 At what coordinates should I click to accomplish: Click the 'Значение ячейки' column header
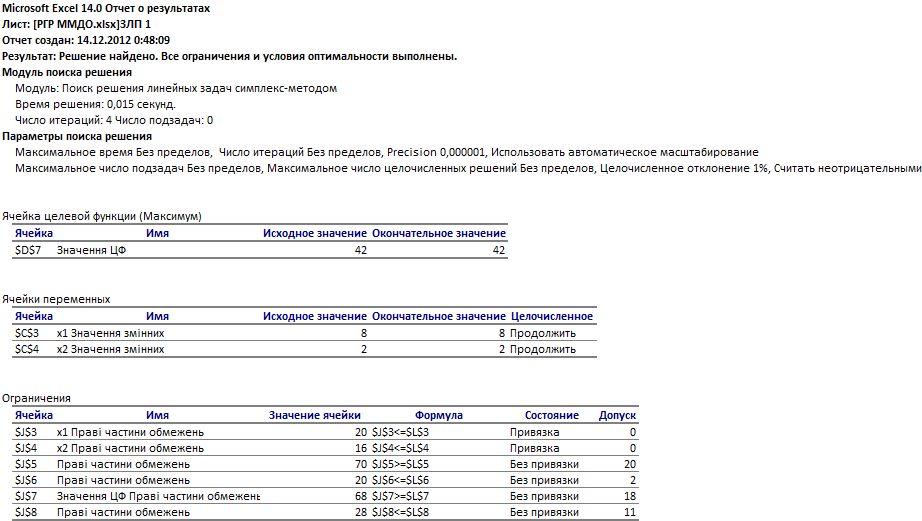[315, 415]
